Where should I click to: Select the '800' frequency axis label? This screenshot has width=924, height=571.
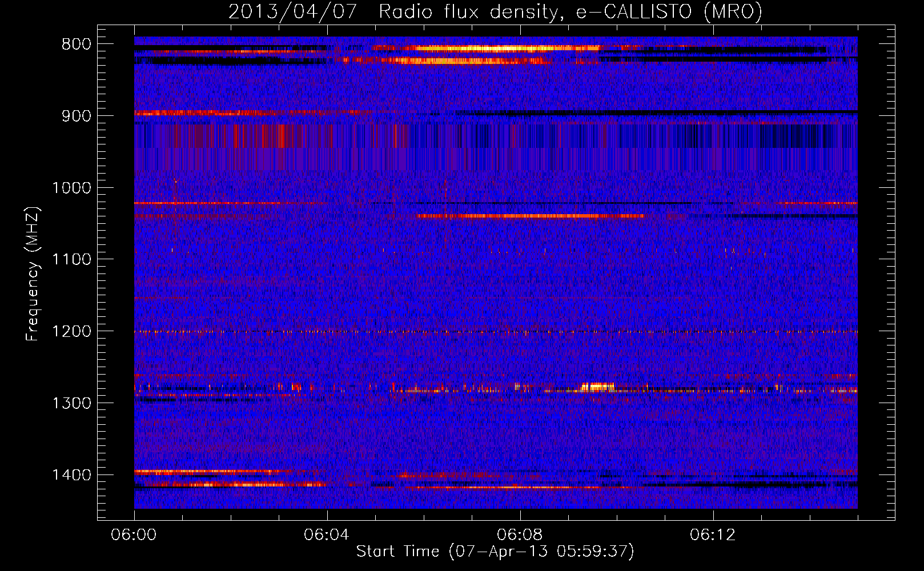pyautogui.click(x=77, y=45)
